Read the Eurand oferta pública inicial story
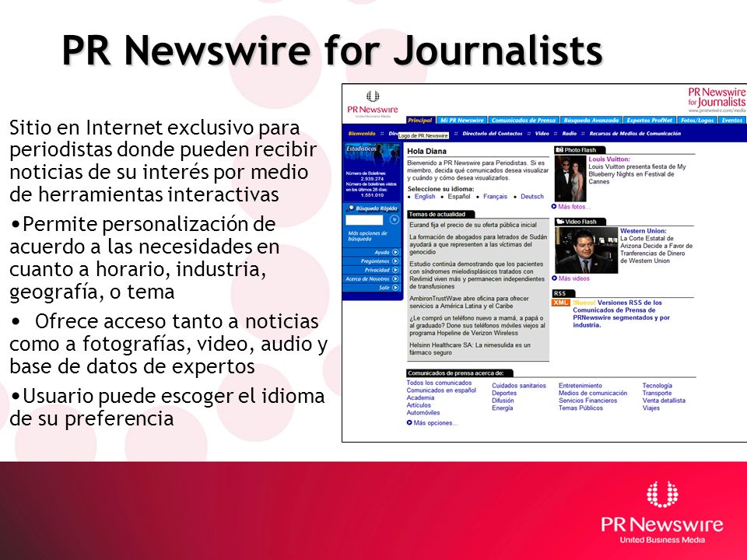This screenshot has width=747, height=560. 472,225
